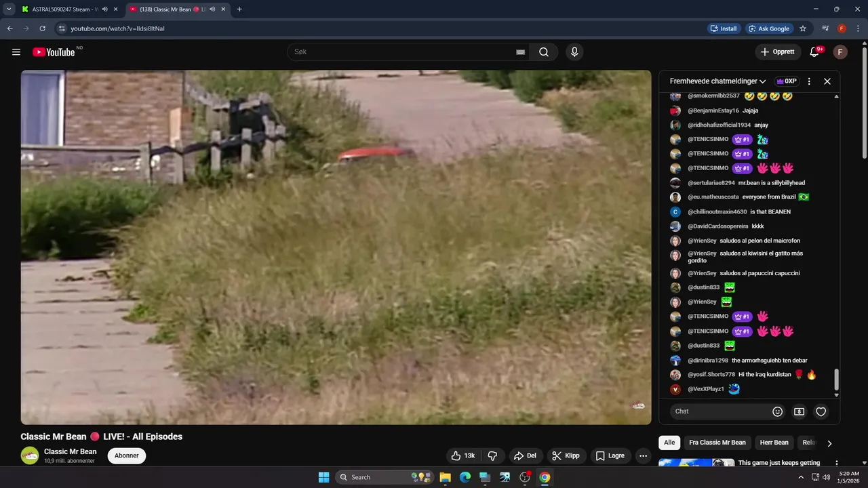Image resolution: width=868 pixels, height=488 pixels.
Task: Dislike the video with thumbs down
Action: (x=493, y=456)
